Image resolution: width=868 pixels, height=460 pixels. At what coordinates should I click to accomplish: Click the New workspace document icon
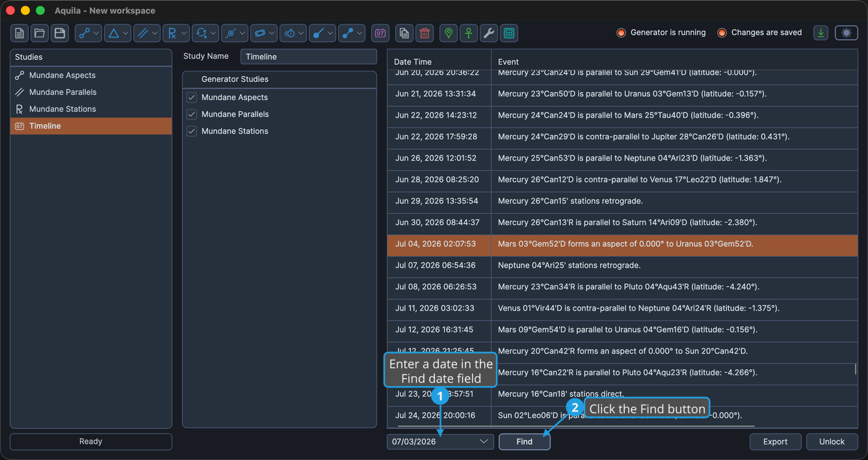tap(20, 33)
